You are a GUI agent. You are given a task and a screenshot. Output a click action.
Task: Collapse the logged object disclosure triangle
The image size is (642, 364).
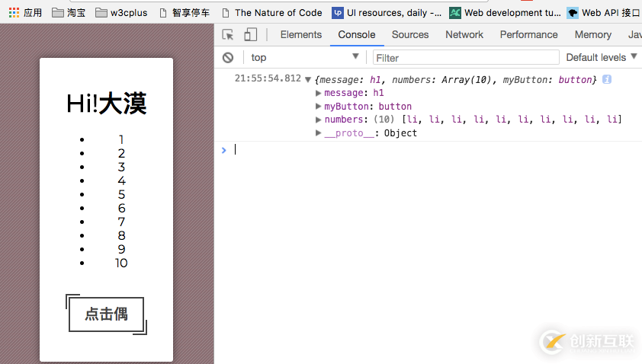(308, 79)
